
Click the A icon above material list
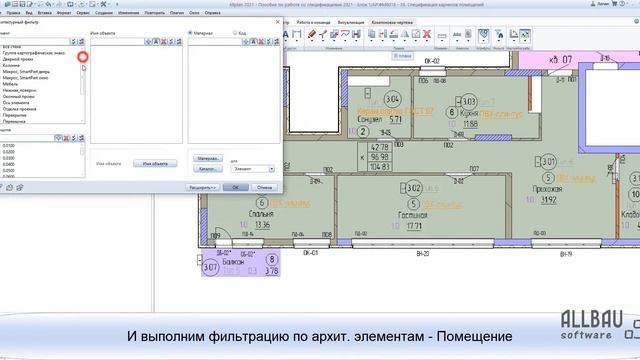(x=253, y=42)
